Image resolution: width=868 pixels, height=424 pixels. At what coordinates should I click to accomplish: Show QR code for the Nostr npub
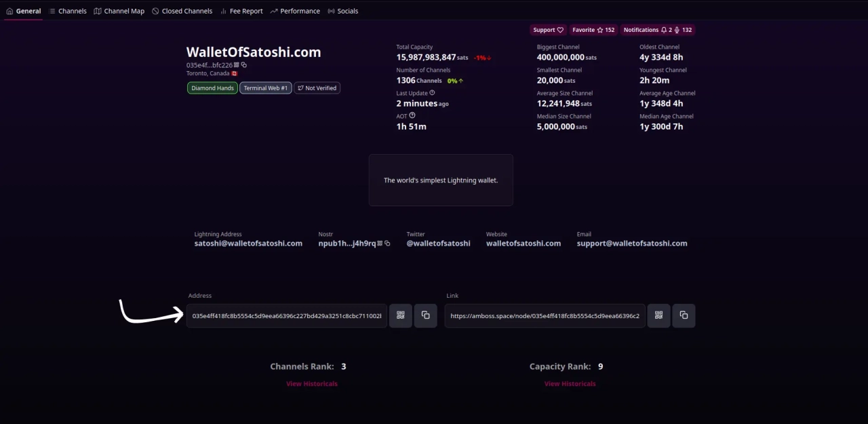[x=380, y=244]
